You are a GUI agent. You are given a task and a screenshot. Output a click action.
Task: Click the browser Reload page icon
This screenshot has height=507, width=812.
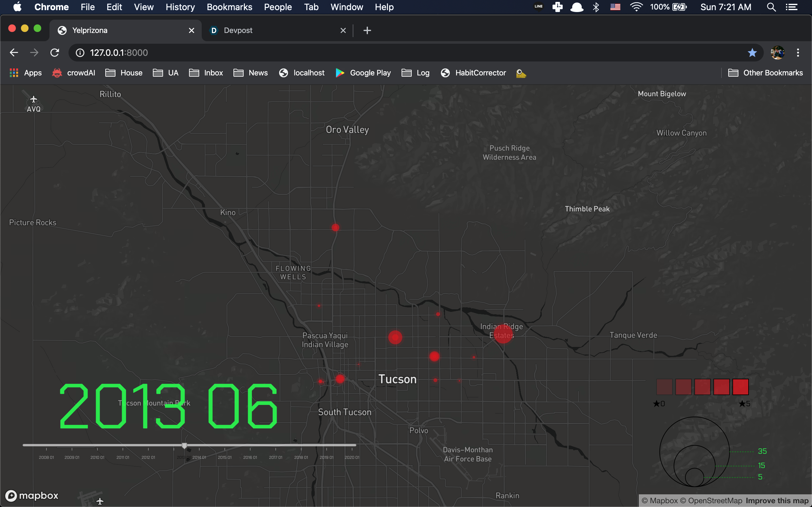(x=55, y=53)
